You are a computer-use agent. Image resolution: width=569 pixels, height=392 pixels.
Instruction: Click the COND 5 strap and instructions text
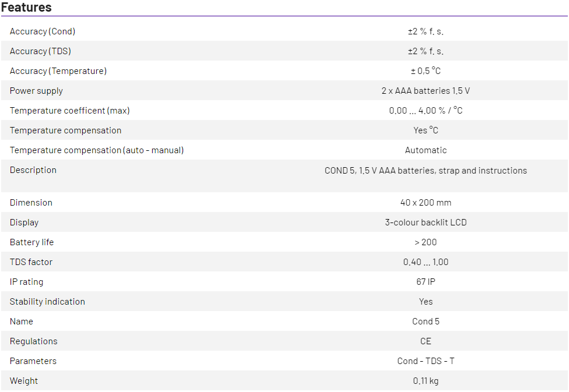(x=426, y=171)
